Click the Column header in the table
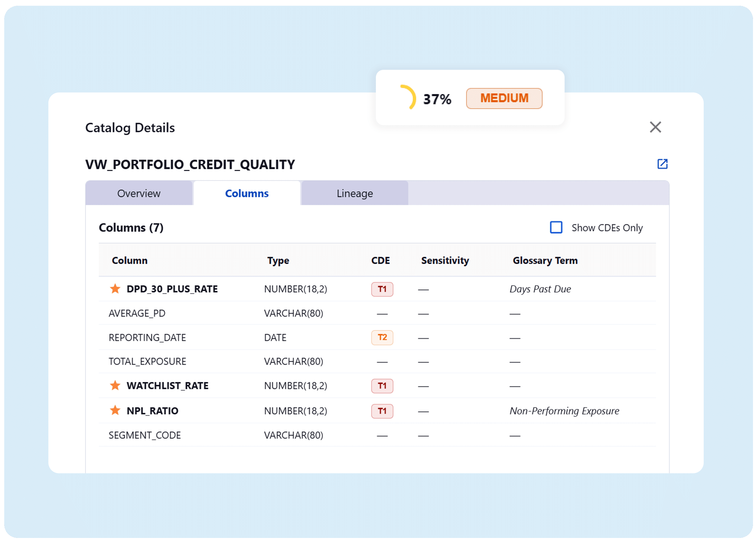The width and height of the screenshot is (756, 544). coord(129,261)
